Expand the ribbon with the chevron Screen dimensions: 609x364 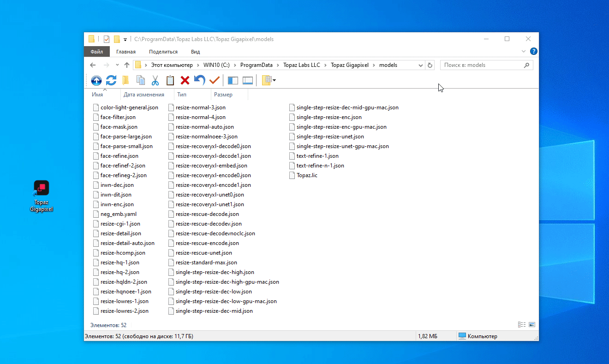pyautogui.click(x=524, y=52)
